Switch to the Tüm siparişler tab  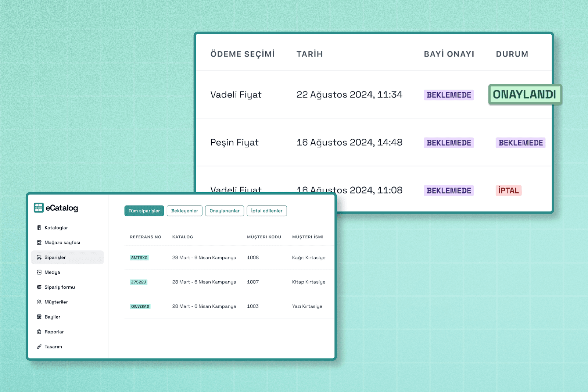coord(144,211)
